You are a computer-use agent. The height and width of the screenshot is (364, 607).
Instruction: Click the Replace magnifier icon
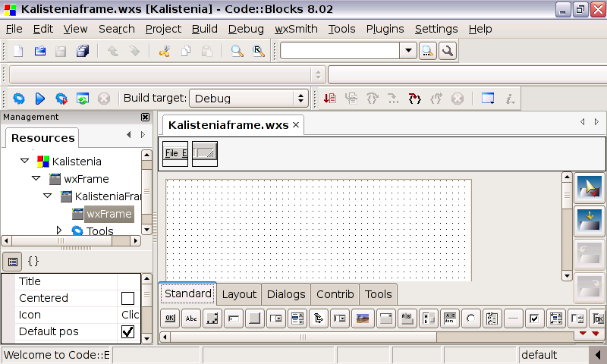[259, 51]
